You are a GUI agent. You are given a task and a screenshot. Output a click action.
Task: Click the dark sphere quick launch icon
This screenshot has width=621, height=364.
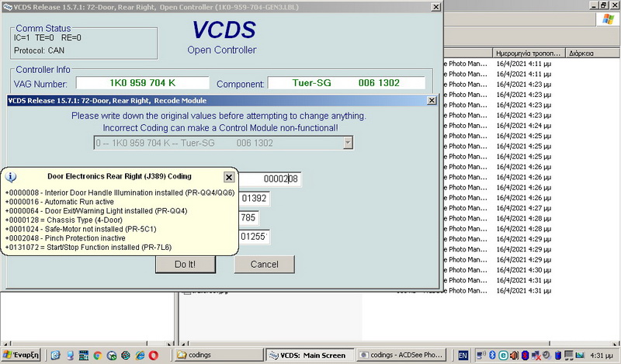[x=126, y=355]
